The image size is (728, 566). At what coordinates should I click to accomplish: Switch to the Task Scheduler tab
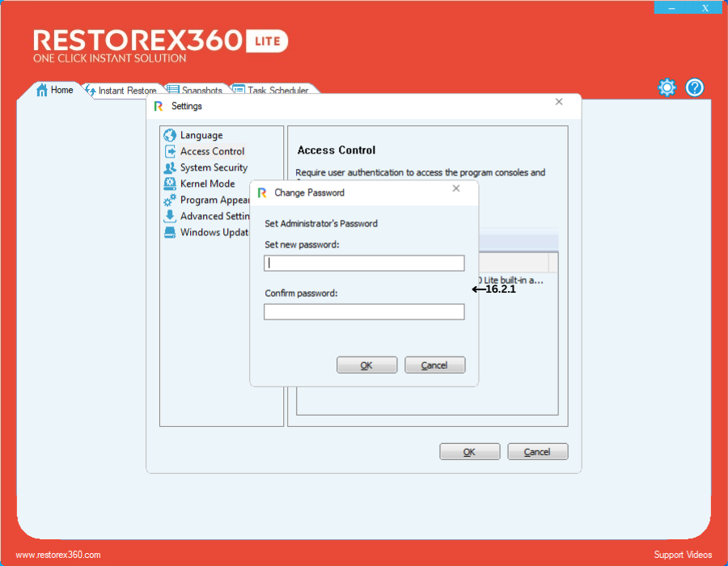271,91
